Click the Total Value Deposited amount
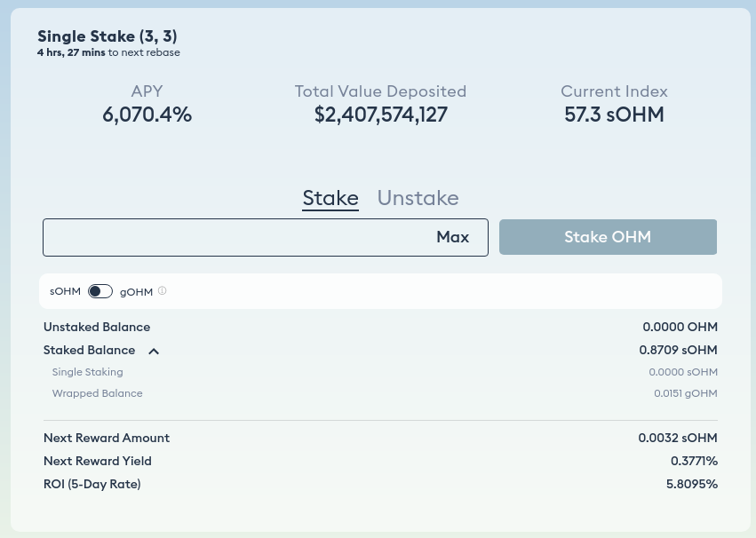Image resolution: width=756 pixels, height=538 pixels. [x=381, y=115]
